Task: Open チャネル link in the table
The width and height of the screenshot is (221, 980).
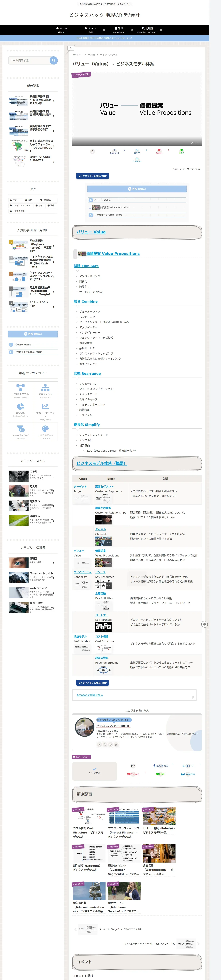Action: pyautogui.click(x=100, y=529)
